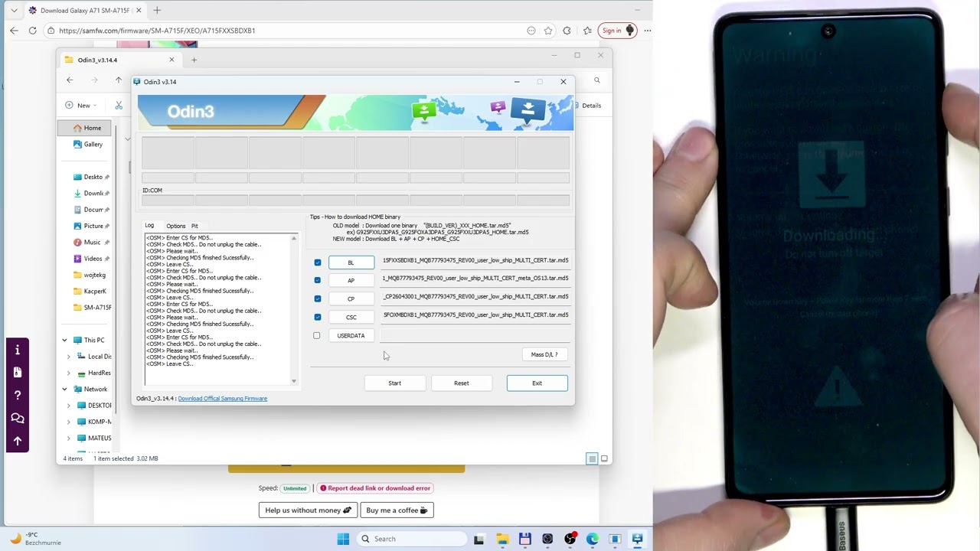Expand the HardReset drive tree node

click(68, 373)
